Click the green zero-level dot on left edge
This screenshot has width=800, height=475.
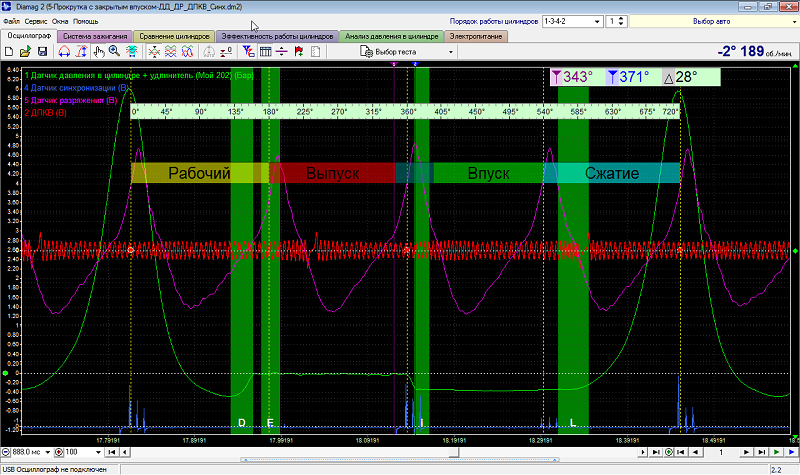[x=5, y=373]
